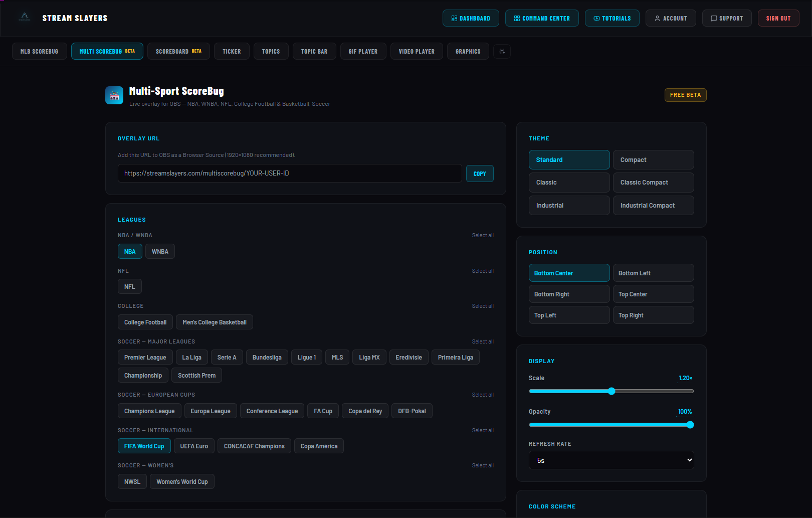Enable Europa League chip

tap(211, 411)
